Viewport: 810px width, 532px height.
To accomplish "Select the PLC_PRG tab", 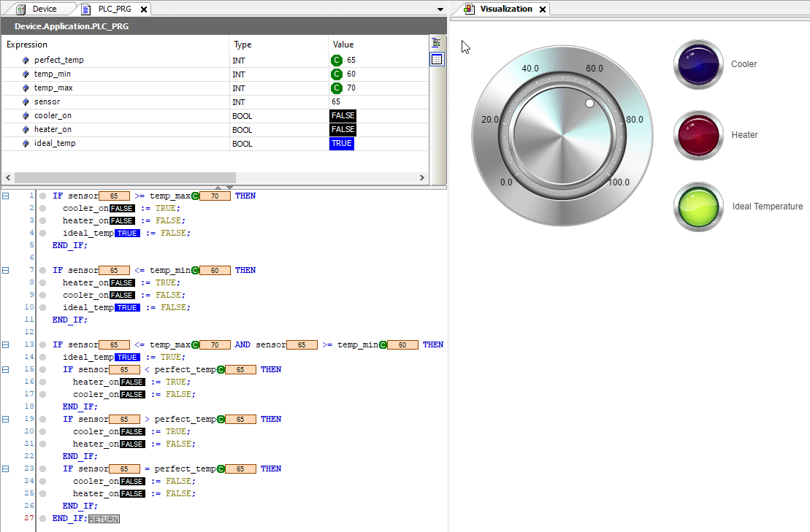I will (115, 9).
